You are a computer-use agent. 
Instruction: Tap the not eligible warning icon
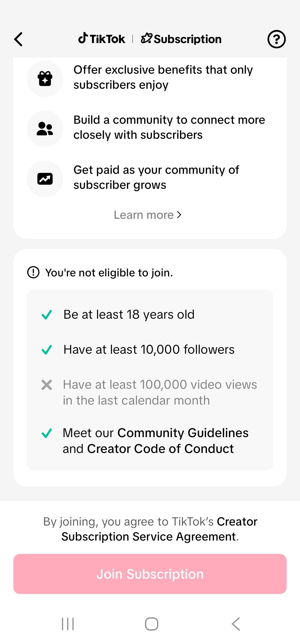tap(33, 272)
